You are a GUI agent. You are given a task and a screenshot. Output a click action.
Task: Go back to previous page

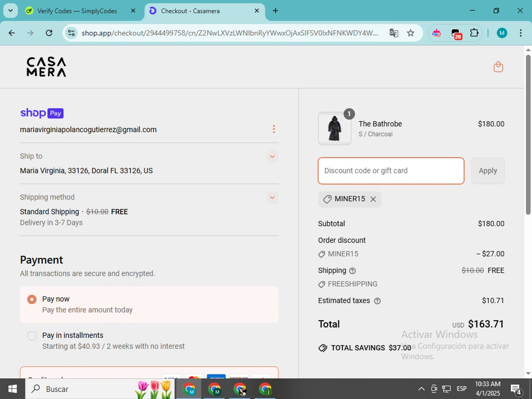[12, 33]
